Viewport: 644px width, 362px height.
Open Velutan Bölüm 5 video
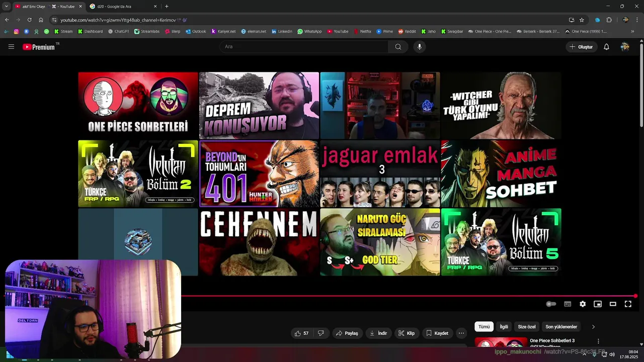click(501, 242)
